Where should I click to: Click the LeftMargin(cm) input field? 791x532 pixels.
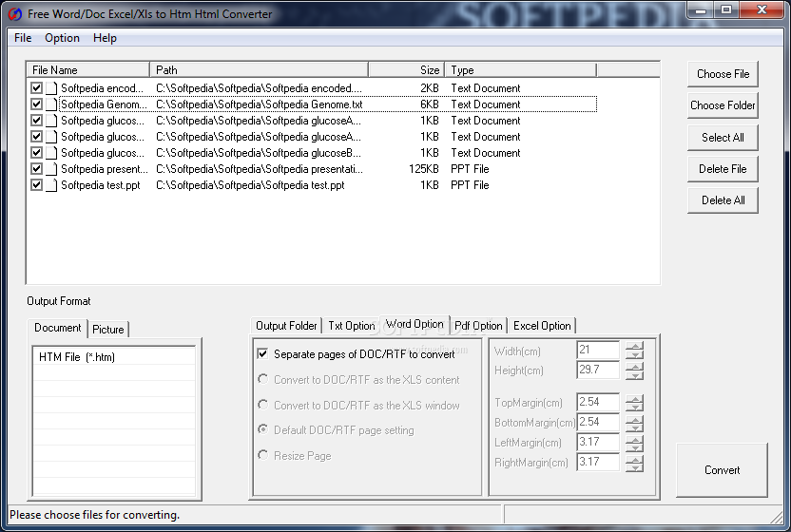[x=598, y=442]
